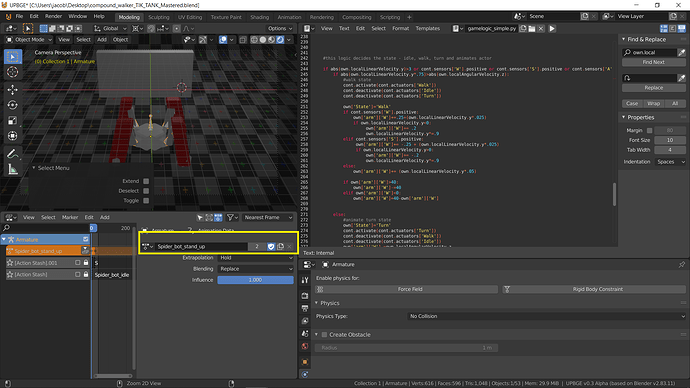690x388 pixels.
Task: Enable the Create Obstacle checkbox
Action: pyautogui.click(x=324, y=335)
